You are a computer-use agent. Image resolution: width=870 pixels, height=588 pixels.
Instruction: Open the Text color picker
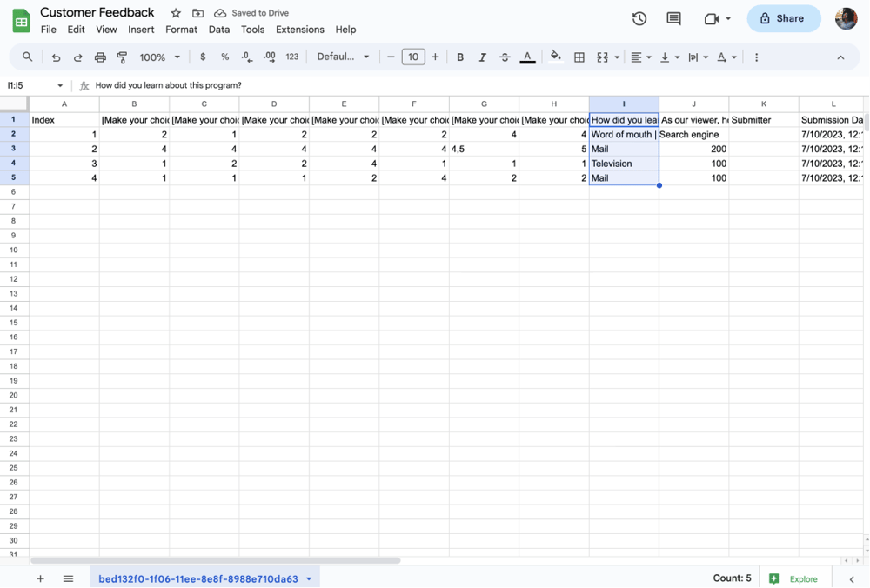[527, 57]
